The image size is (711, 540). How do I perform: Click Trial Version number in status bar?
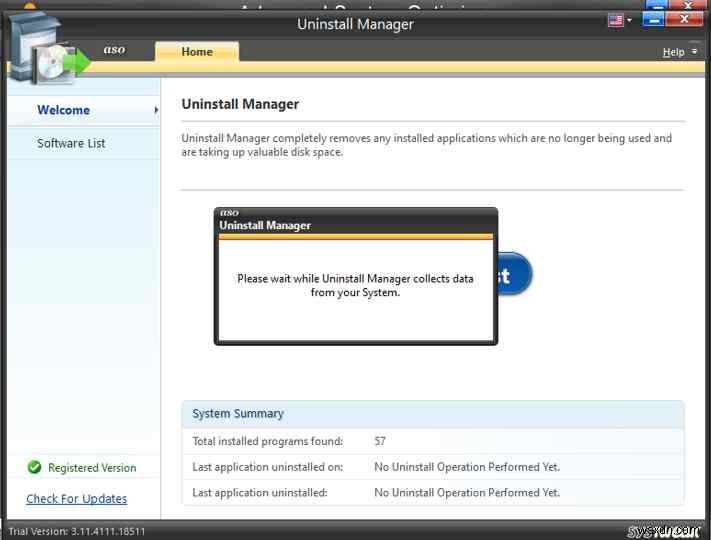click(77, 531)
